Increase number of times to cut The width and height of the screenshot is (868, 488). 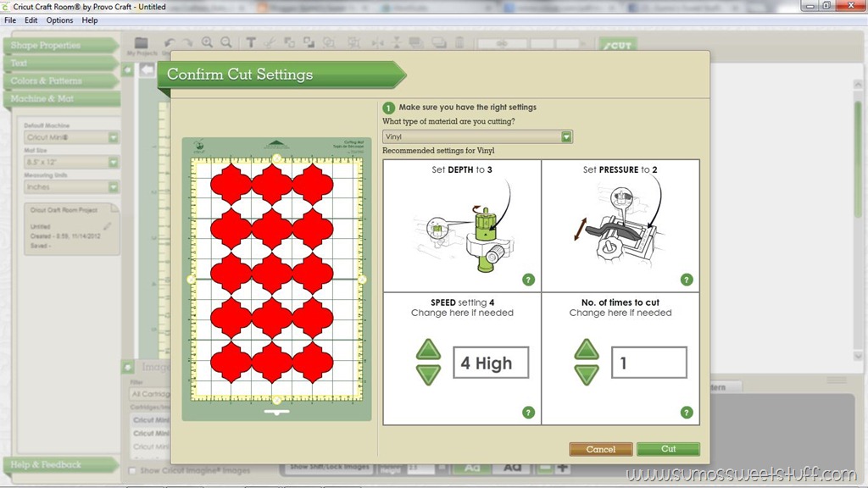587,350
